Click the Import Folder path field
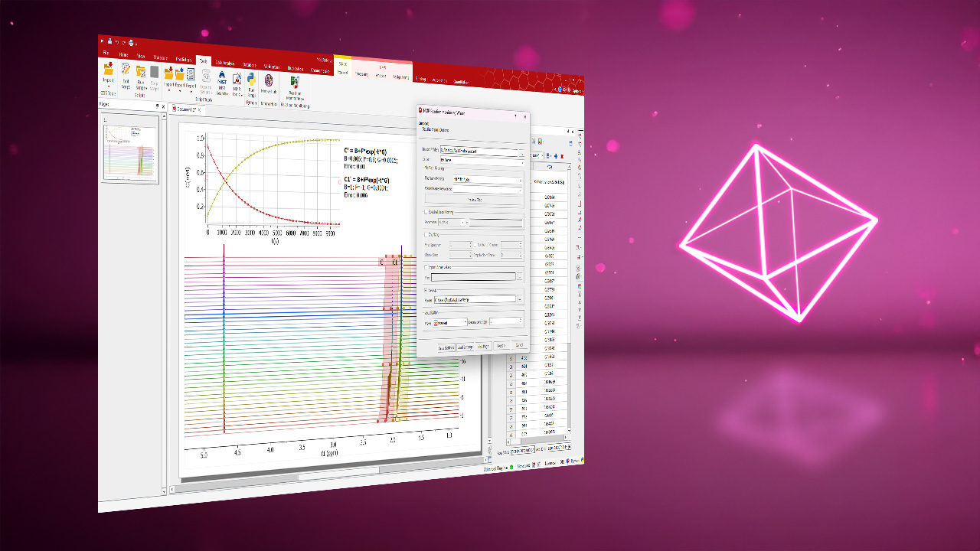Viewport: 980px width, 551px height. pos(479,152)
